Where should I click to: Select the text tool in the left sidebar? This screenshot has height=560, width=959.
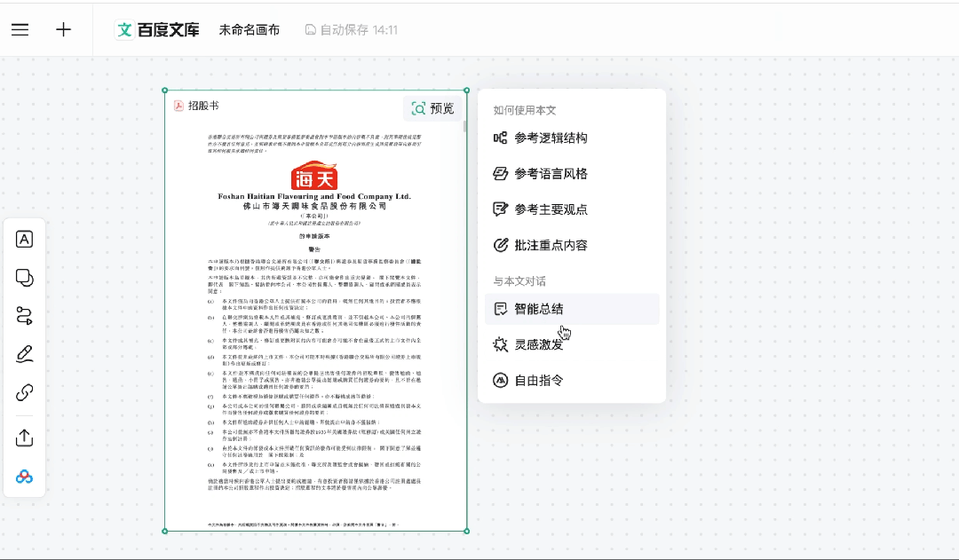(x=24, y=238)
